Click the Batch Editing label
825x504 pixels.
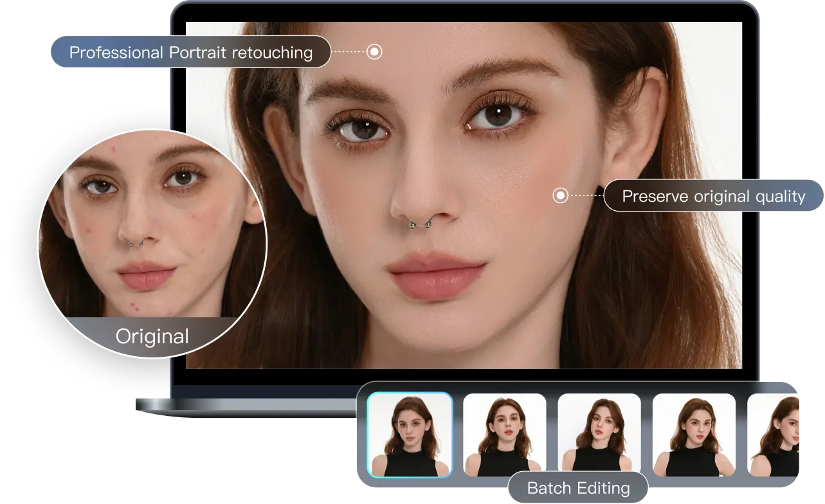click(x=578, y=488)
